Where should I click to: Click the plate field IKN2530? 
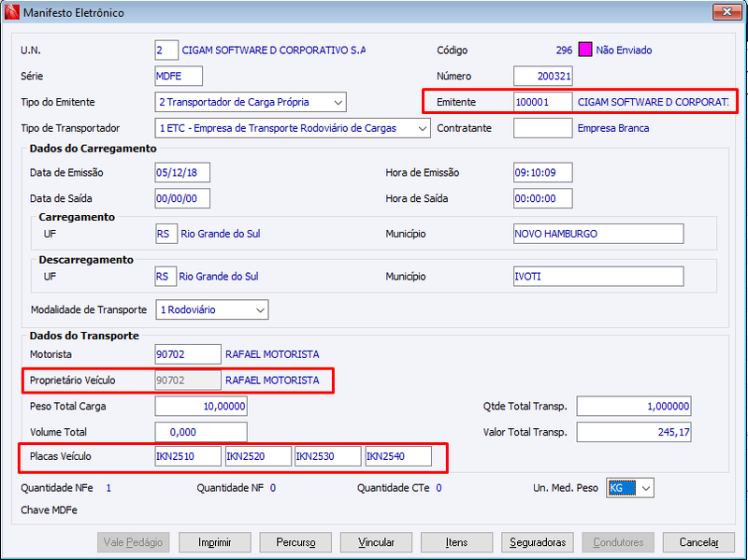point(328,456)
